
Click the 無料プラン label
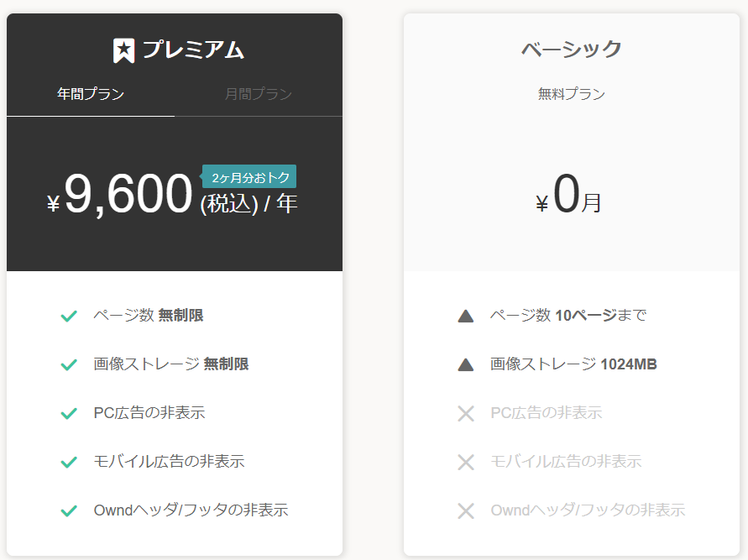click(572, 94)
